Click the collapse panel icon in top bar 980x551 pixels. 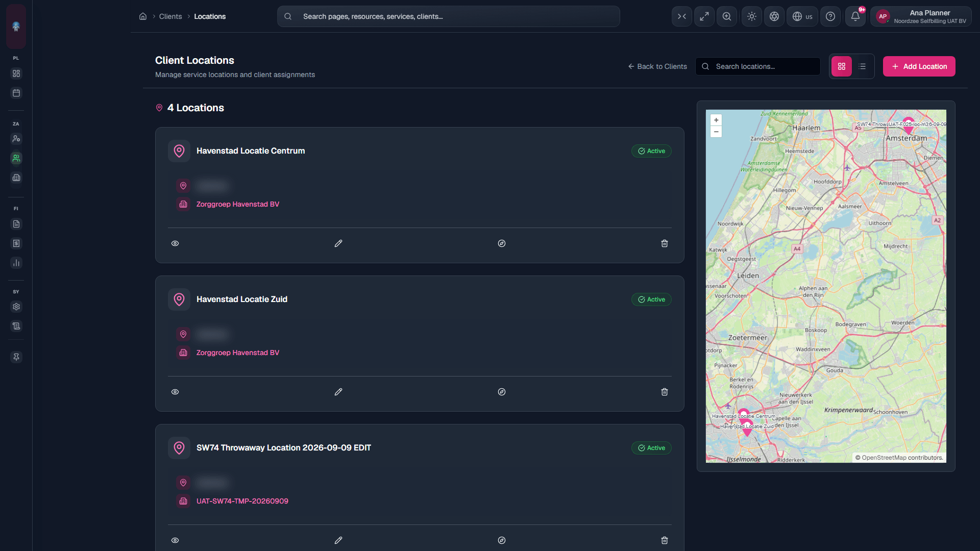pyautogui.click(x=682, y=16)
